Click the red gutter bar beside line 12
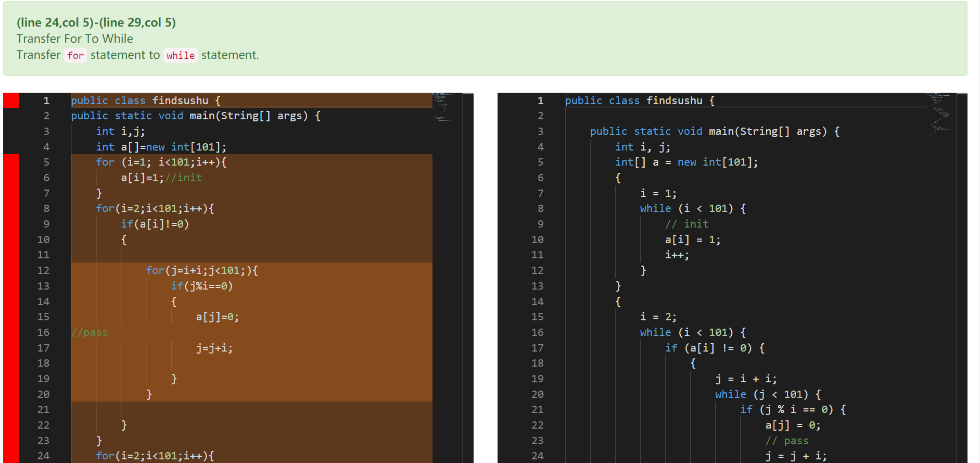The width and height of the screenshot is (980, 463). (11, 270)
